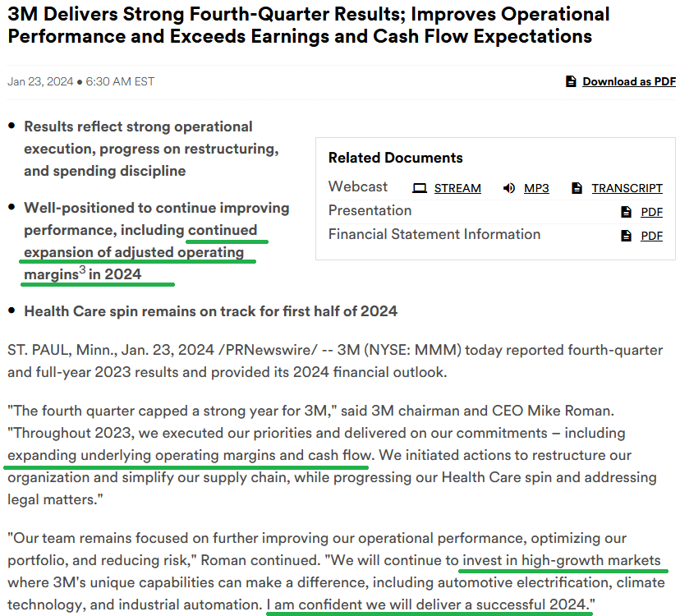Open the Presentation PDF link
This screenshot has height=616, width=680.
(652, 212)
